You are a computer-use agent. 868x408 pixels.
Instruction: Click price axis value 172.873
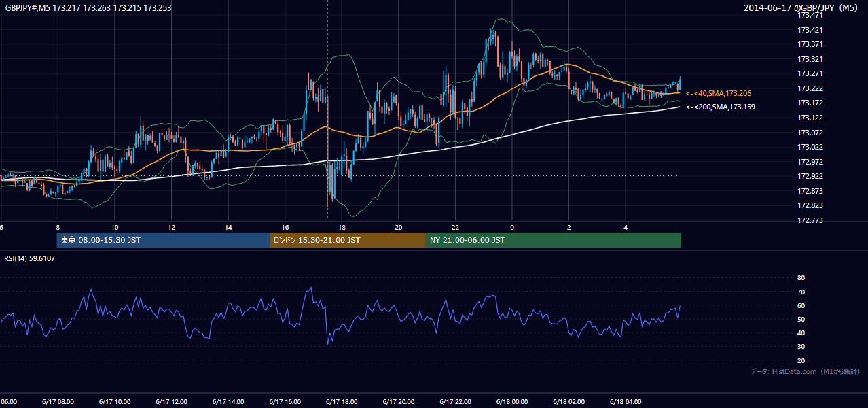(809, 191)
